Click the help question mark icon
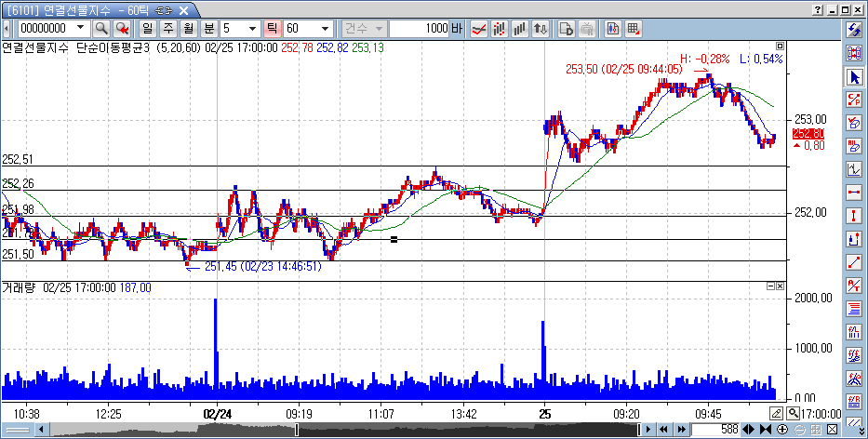The image size is (868, 439). pos(818,9)
